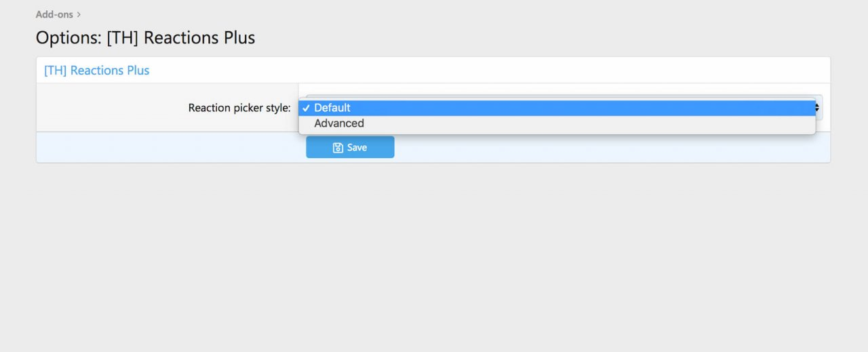Screen dimensions: 868x352
Task: Click empty gray page area to dismiss dropdown
Action: pyautogui.click(x=434, y=258)
